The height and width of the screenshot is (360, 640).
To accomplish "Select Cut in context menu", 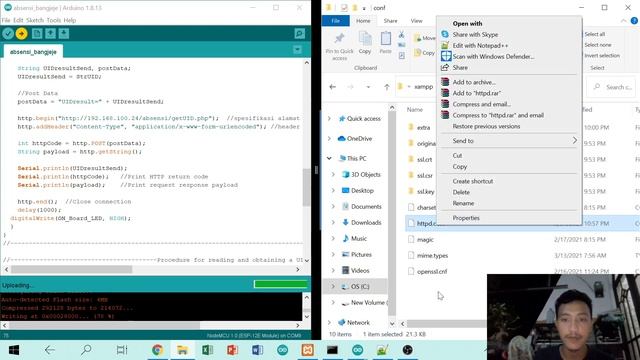I will click(457, 156).
